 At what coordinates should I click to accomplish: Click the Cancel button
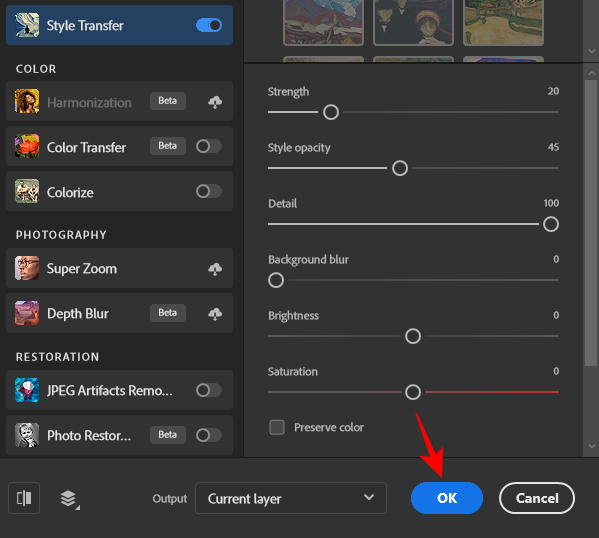tap(537, 498)
